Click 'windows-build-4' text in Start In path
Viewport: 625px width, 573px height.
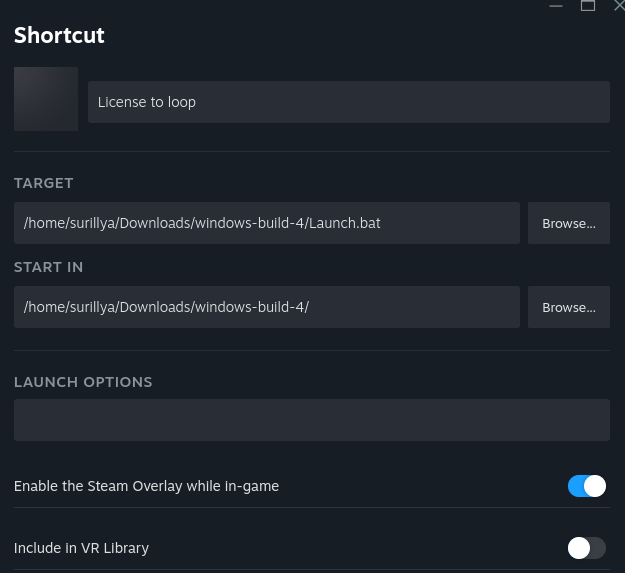tap(253, 307)
